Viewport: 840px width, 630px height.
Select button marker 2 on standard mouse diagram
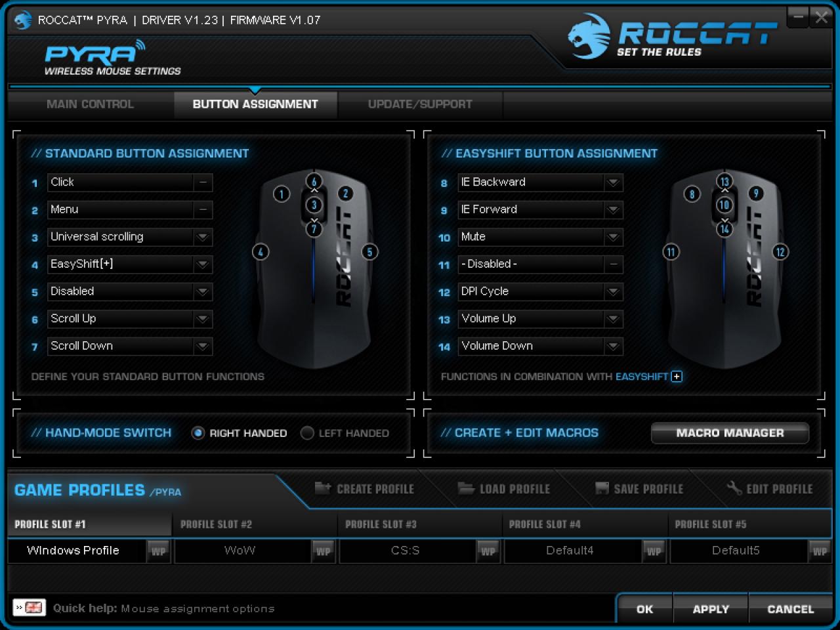(345, 193)
